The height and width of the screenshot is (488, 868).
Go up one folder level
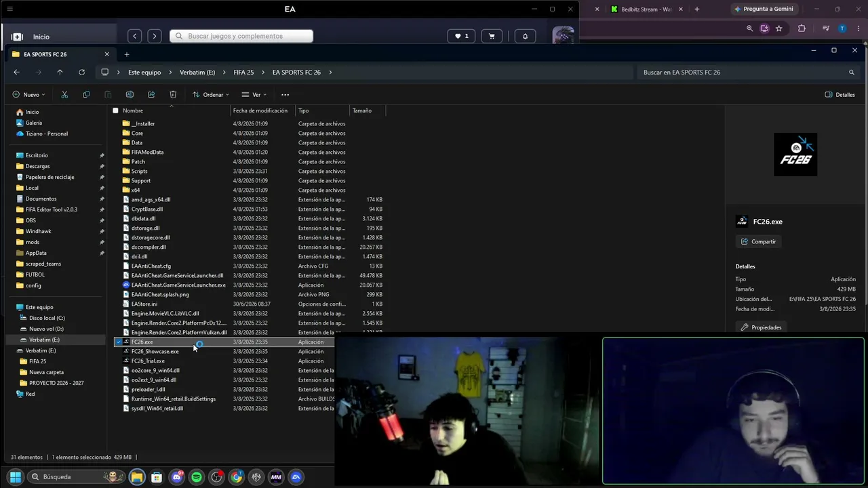60,73
